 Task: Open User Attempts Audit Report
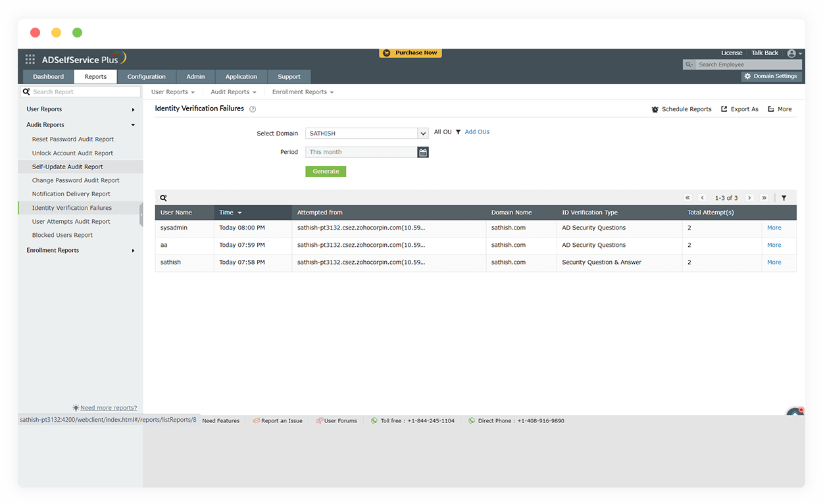click(71, 222)
